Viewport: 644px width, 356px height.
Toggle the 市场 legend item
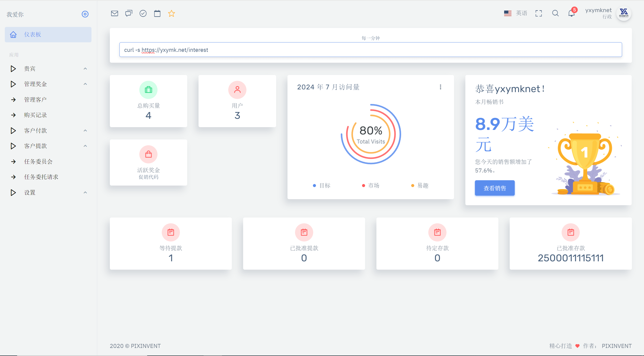pos(370,186)
